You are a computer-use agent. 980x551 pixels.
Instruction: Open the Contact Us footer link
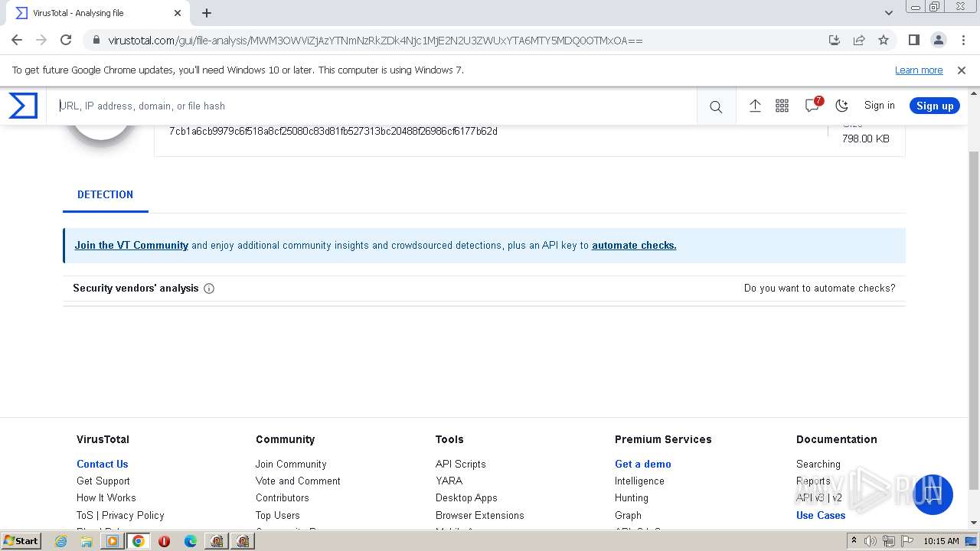(103, 464)
